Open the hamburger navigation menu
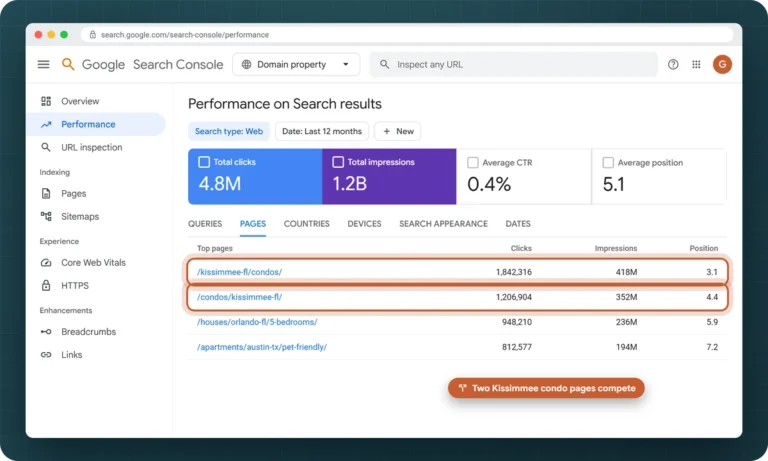Image resolution: width=768 pixels, height=461 pixels. pos(44,64)
